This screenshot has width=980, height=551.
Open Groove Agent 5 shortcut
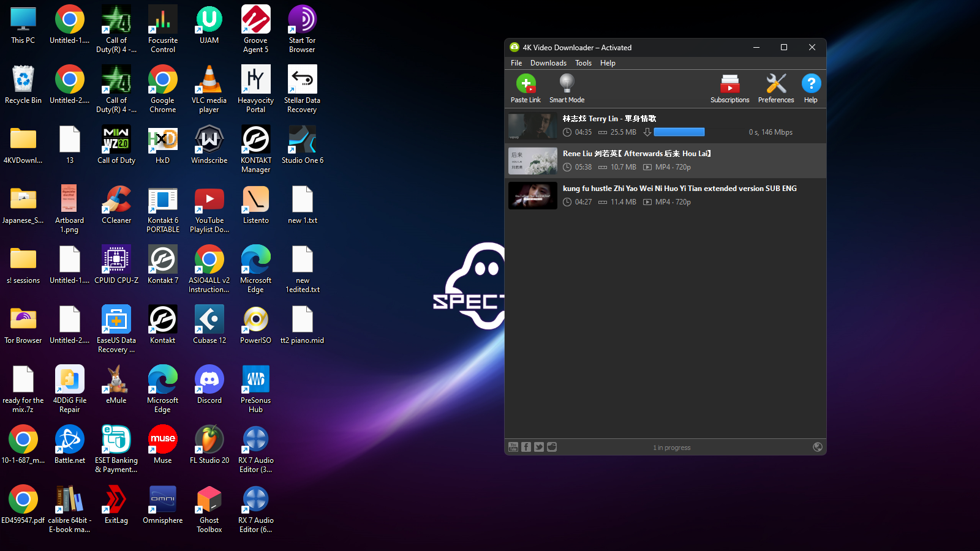(256, 29)
